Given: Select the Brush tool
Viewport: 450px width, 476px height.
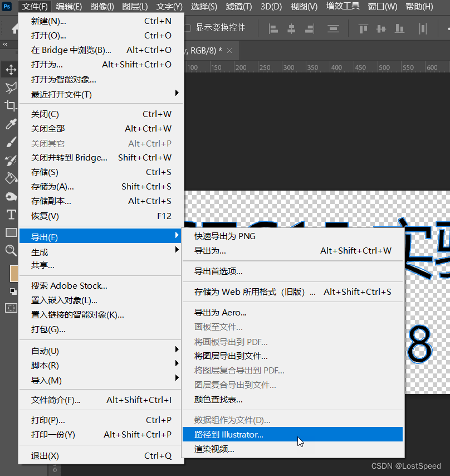Looking at the screenshot, I should click(11, 142).
